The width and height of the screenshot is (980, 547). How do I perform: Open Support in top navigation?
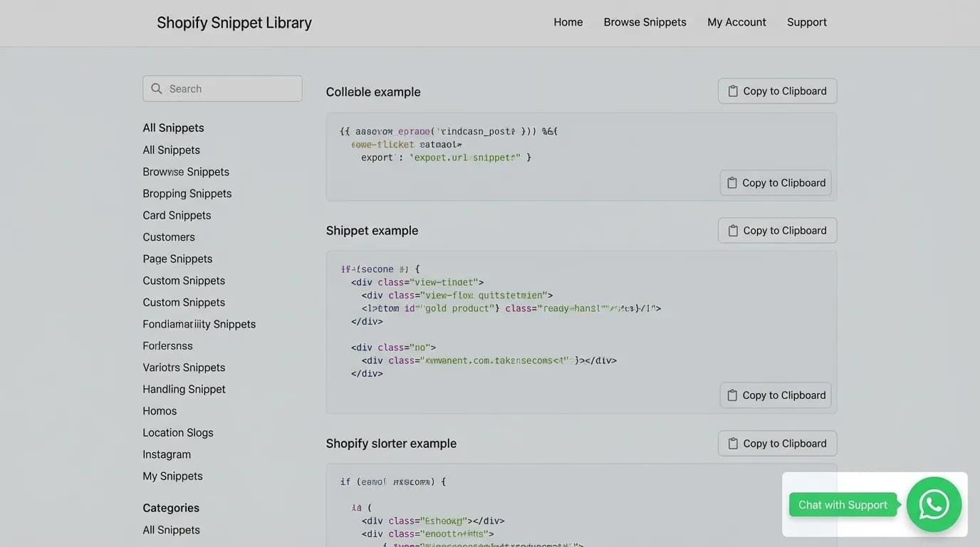click(807, 22)
